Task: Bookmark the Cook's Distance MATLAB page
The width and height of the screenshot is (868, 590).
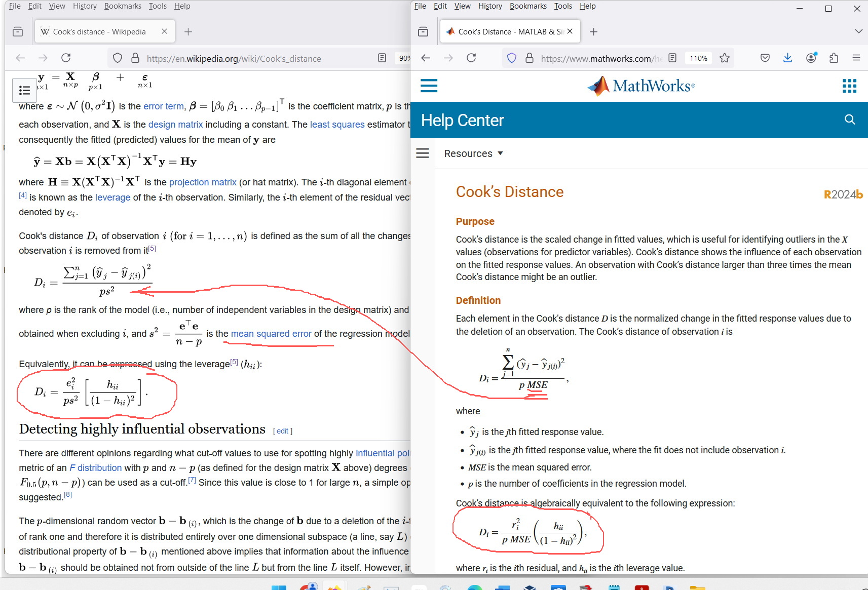Action: (724, 58)
